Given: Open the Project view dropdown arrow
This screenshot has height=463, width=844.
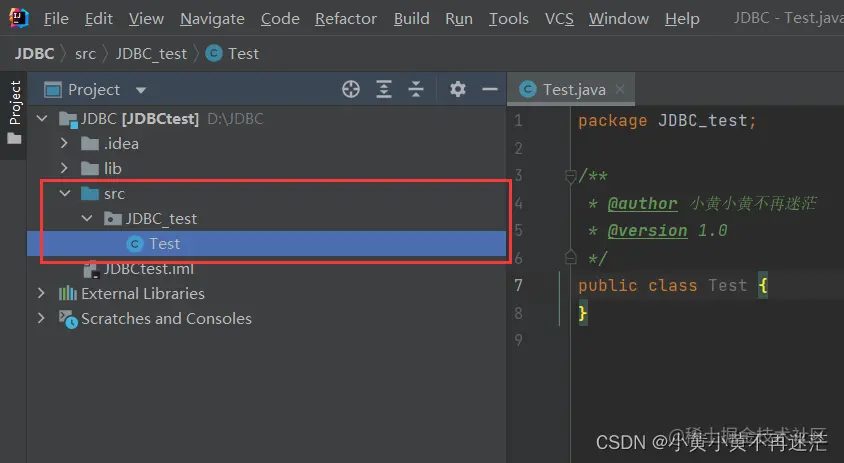Looking at the screenshot, I should point(141,90).
